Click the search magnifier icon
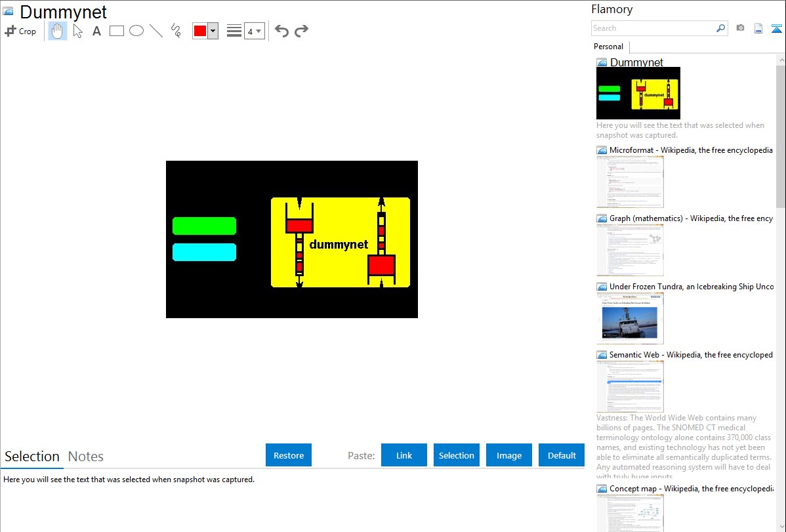 point(721,28)
